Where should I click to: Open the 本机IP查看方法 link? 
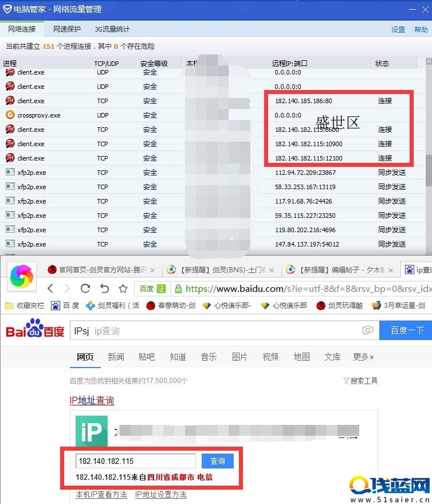point(101,494)
